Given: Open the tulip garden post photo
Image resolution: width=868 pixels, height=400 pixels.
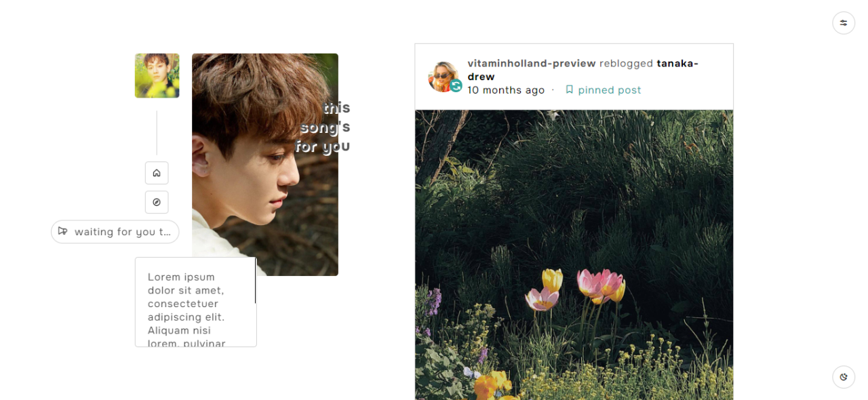Looking at the screenshot, I should point(574,255).
